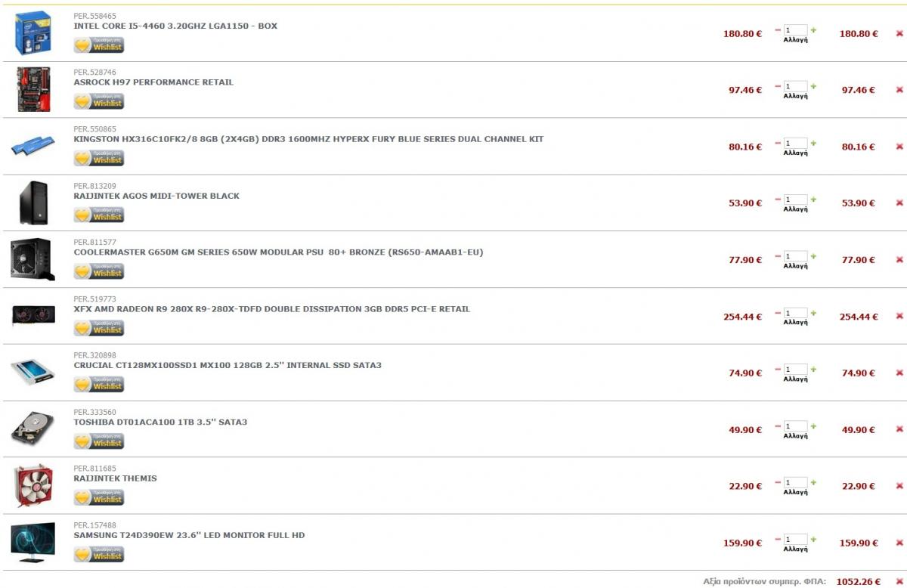
Task: Open COOLERMASTER G650M product title
Action: (x=278, y=252)
